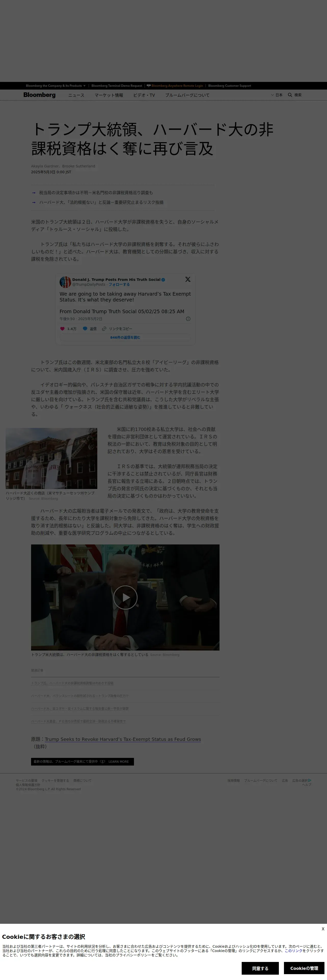Open the ニュース menu
Screen dimensions: 327x980
coord(76,95)
